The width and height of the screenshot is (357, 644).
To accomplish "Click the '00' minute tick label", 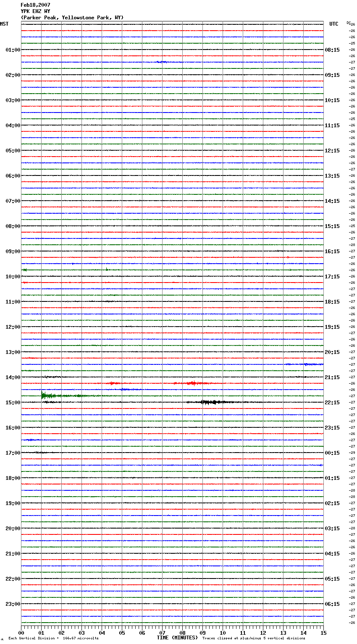I will tap(21, 633).
